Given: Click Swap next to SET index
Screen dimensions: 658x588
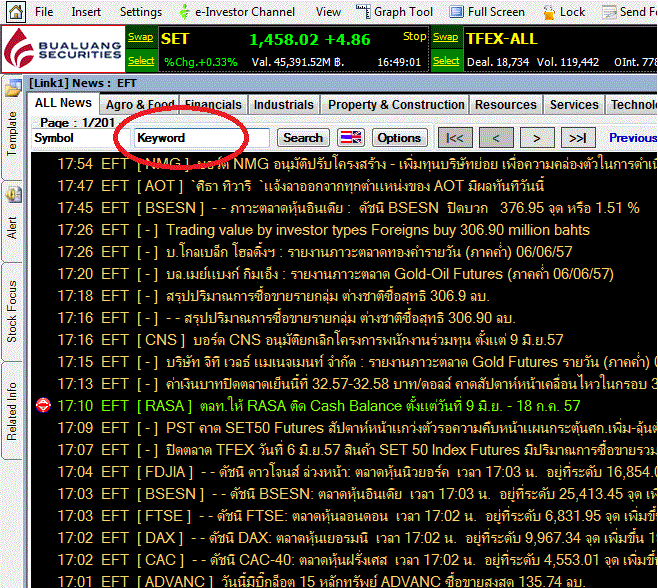Looking at the screenshot, I should point(141,37).
